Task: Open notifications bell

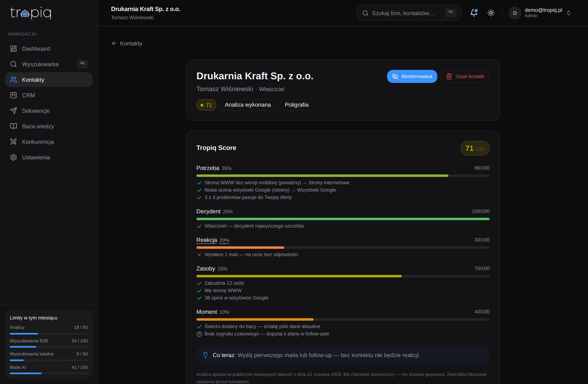Action: click(474, 13)
